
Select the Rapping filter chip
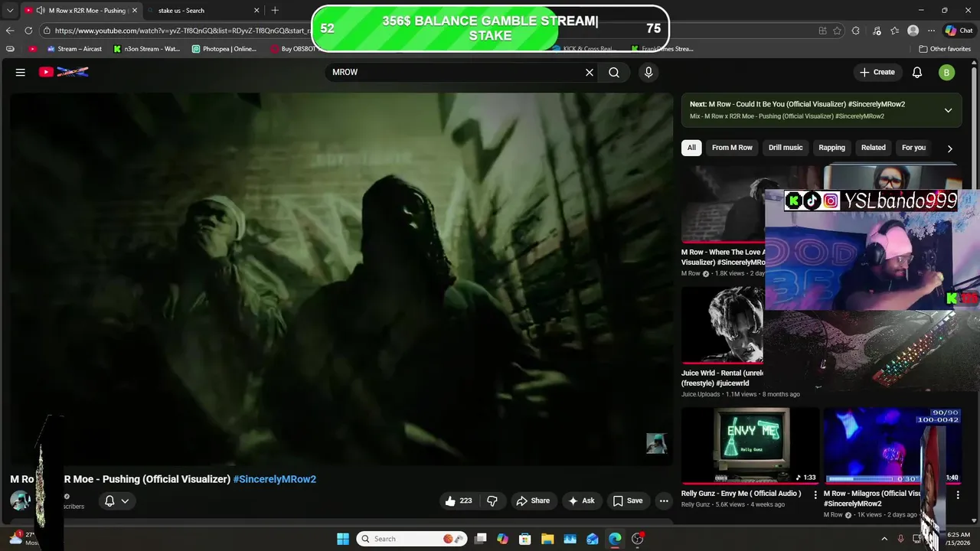pyautogui.click(x=831, y=148)
